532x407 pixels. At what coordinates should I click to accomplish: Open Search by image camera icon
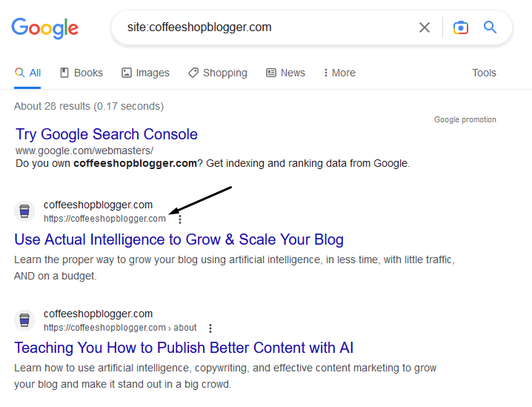[x=461, y=28]
